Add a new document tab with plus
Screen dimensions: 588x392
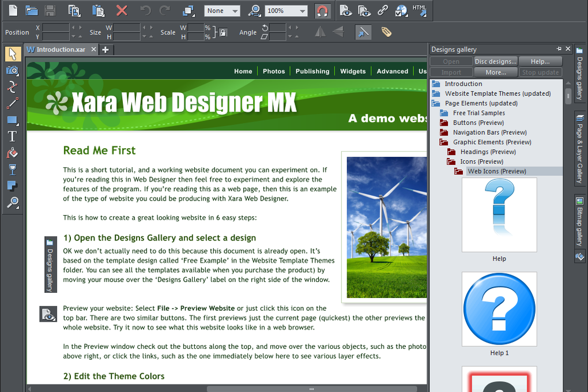[x=105, y=50]
